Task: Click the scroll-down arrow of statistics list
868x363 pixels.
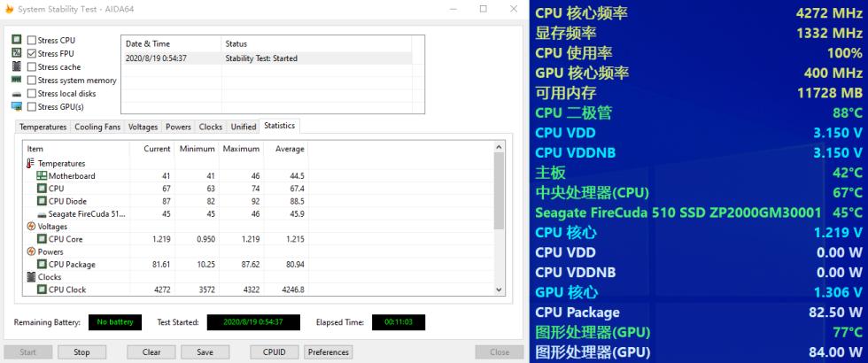Action: 499,290
